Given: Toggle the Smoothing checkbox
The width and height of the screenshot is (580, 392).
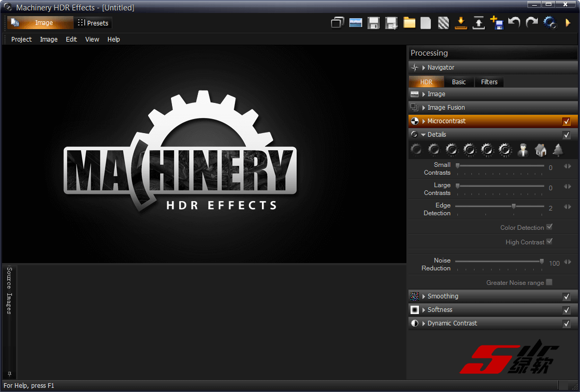Looking at the screenshot, I should pyautogui.click(x=566, y=296).
